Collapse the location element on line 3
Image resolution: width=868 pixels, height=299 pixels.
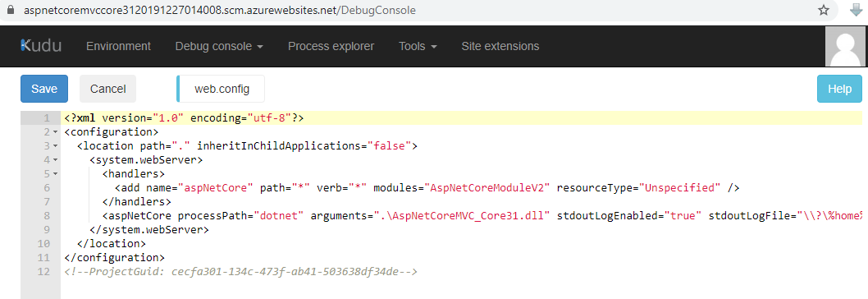55,146
